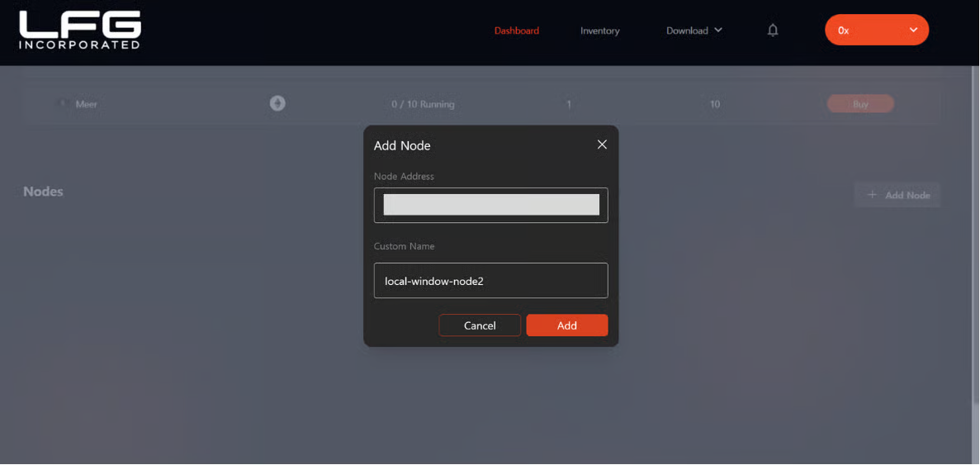The width and height of the screenshot is (980, 465).
Task: Click the chevron arrow next to Download
Action: coord(717,31)
